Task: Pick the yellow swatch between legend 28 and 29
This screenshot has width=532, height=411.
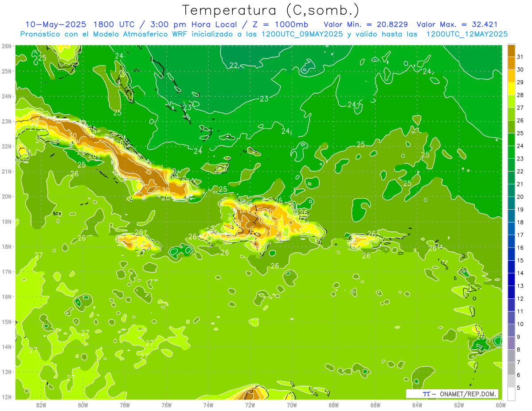Action: pos(512,88)
